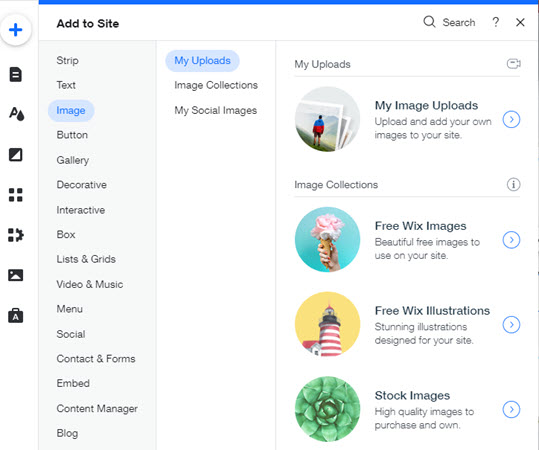Click the info icon next to Image Collections
The image size is (539, 450).
tap(513, 185)
